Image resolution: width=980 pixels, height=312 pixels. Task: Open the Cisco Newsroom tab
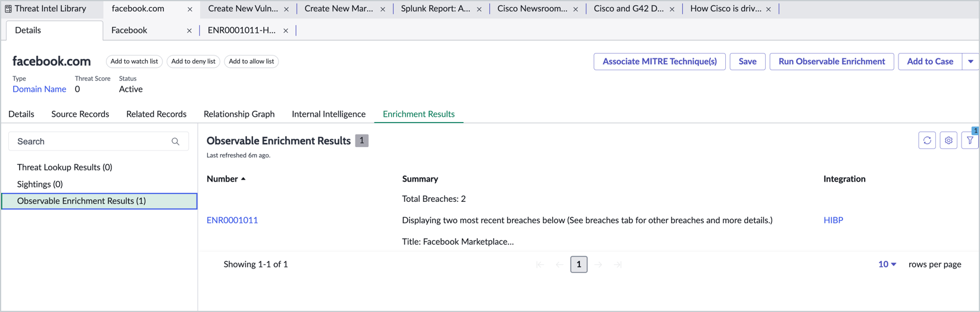(532, 9)
